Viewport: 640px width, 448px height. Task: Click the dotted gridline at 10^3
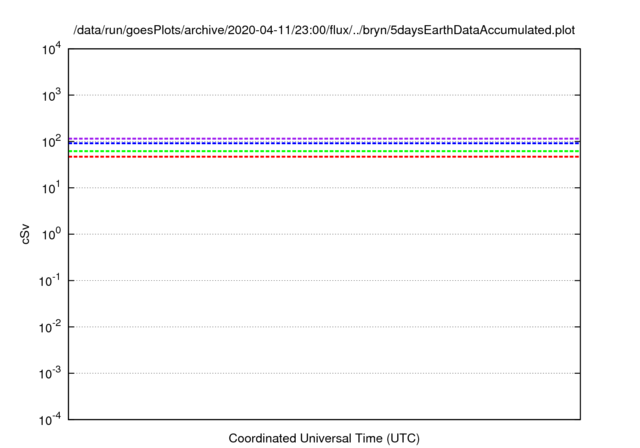(324, 96)
